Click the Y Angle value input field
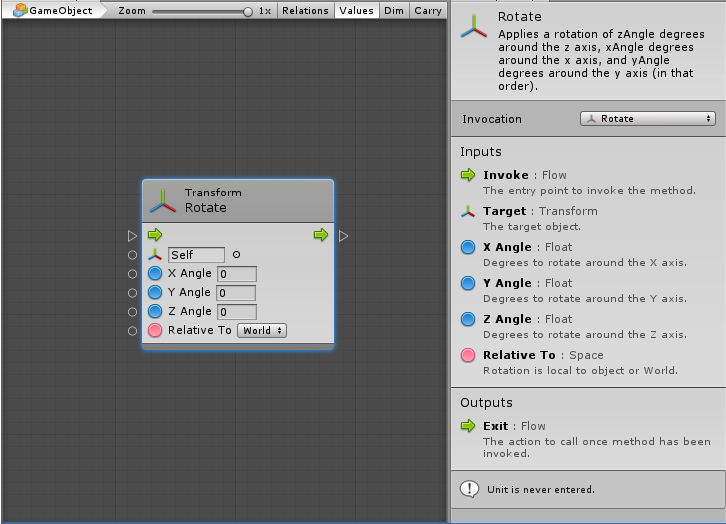The width and height of the screenshot is (726, 524). 236,293
